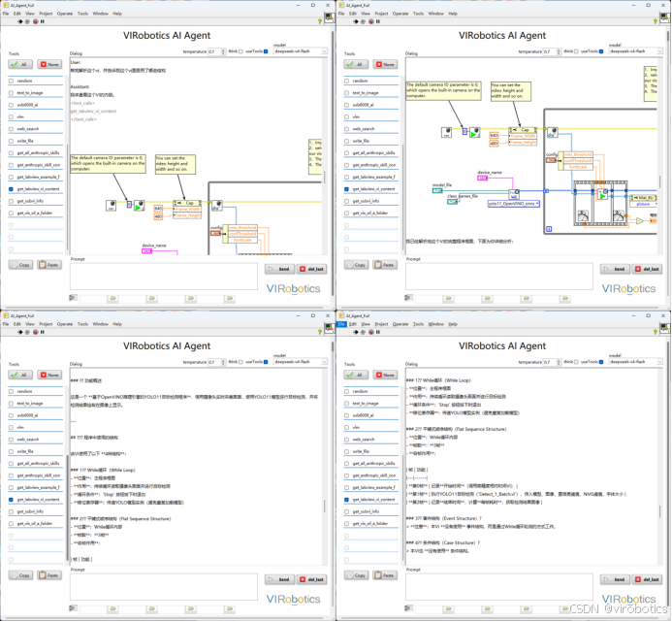Uncheck useTools in top-left window

[266, 51]
